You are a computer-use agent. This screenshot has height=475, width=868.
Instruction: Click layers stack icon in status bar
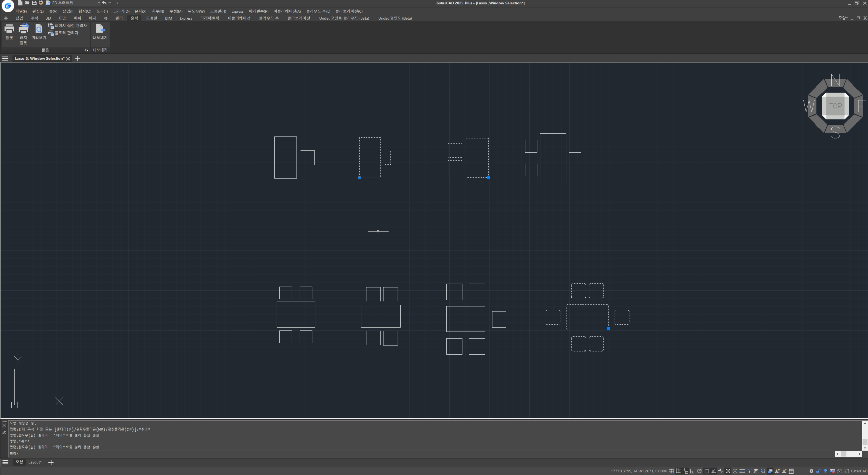(x=756, y=471)
